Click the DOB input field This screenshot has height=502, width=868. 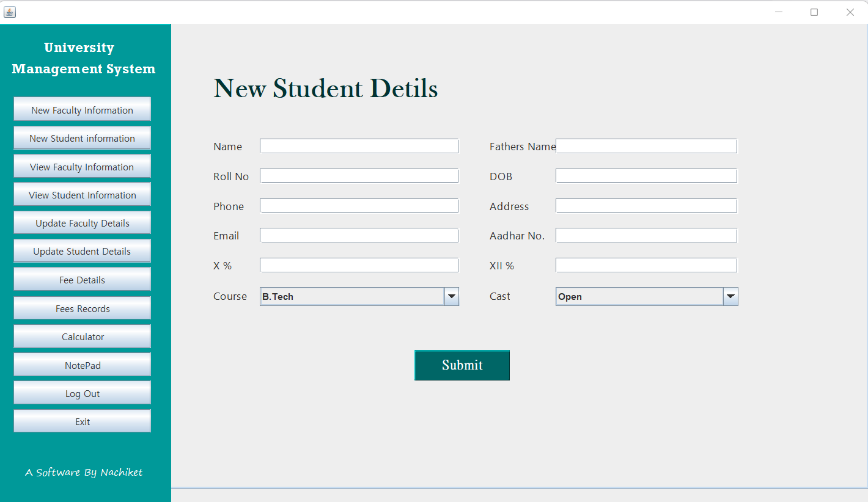(x=645, y=175)
